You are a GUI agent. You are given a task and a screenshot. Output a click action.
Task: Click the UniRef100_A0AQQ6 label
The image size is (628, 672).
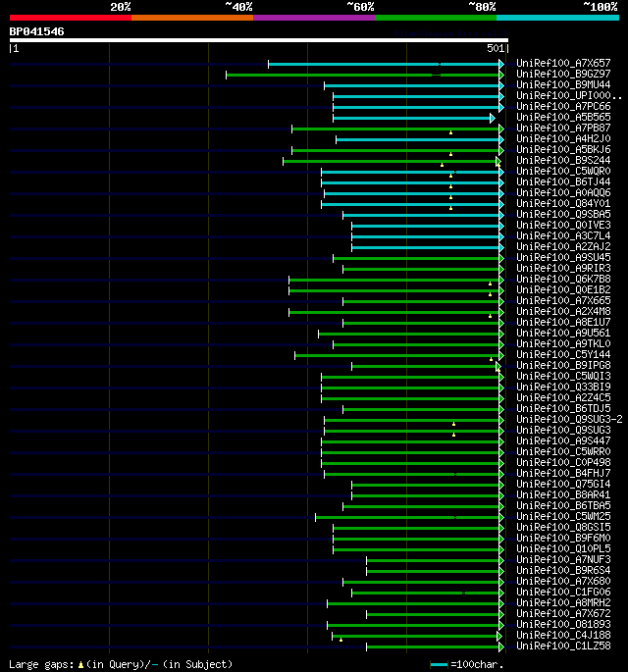[563, 193]
